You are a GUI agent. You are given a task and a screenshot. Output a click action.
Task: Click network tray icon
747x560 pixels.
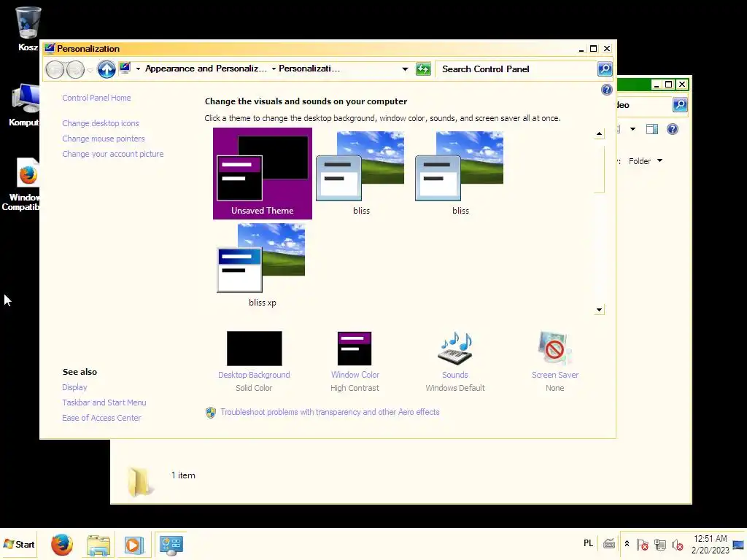659,544
